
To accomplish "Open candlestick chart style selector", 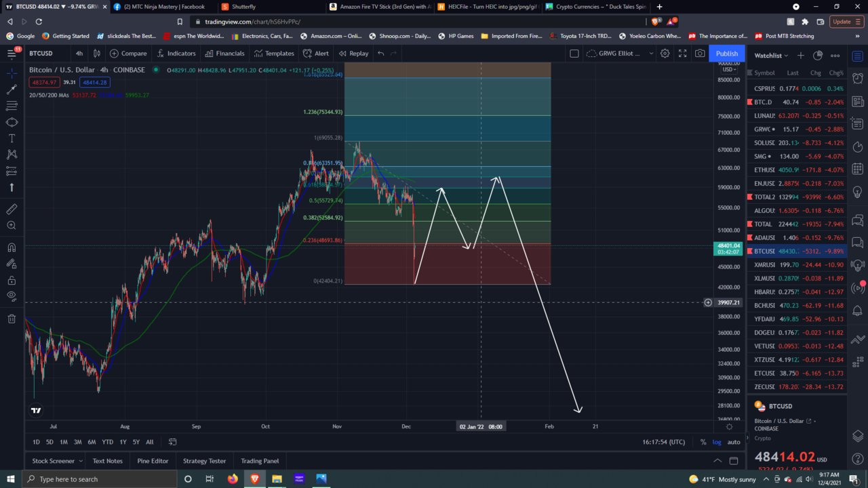I will [97, 54].
